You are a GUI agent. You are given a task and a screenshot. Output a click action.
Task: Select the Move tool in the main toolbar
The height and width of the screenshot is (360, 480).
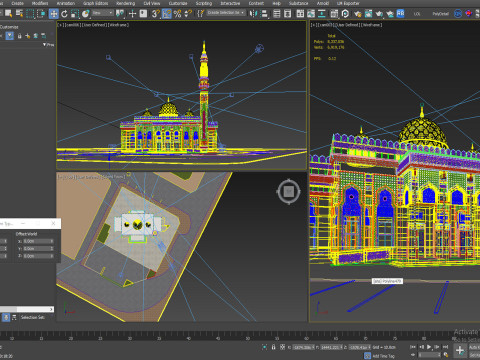(54, 14)
